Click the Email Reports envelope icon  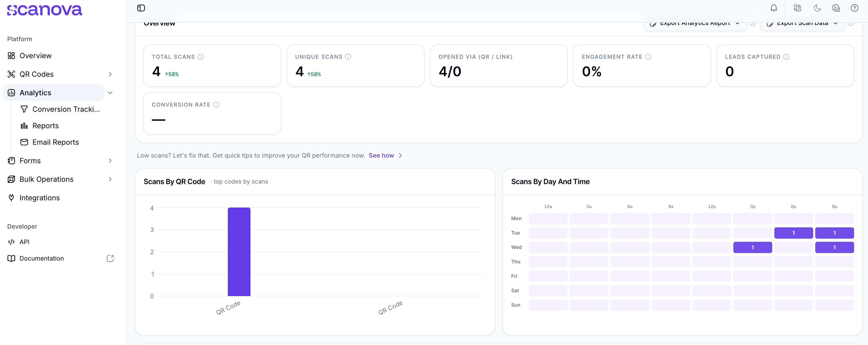pyautogui.click(x=24, y=142)
